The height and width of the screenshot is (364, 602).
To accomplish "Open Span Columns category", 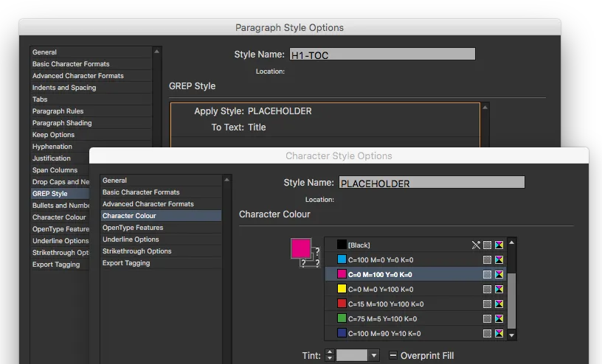I will 60,170.
